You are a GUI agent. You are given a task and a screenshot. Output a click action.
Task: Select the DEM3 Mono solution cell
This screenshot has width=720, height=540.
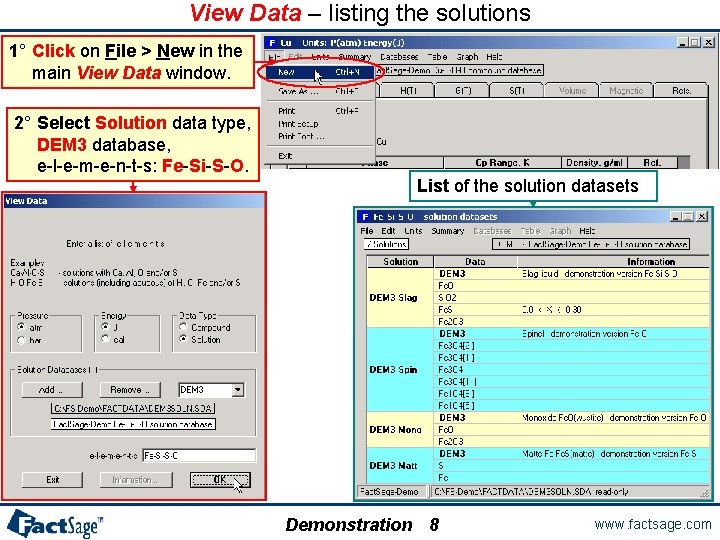pyautogui.click(x=400, y=430)
